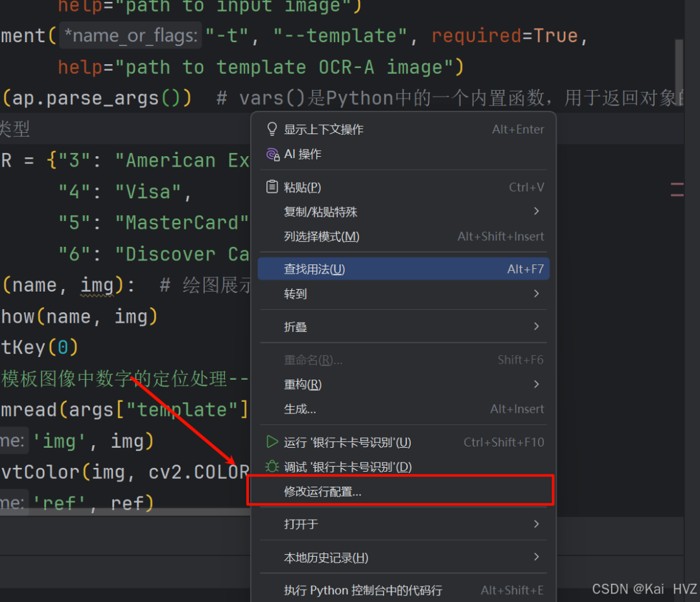The image size is (700, 602).
Task: Expand 本地历史记录(H) submenu arrow
Action: (x=536, y=557)
